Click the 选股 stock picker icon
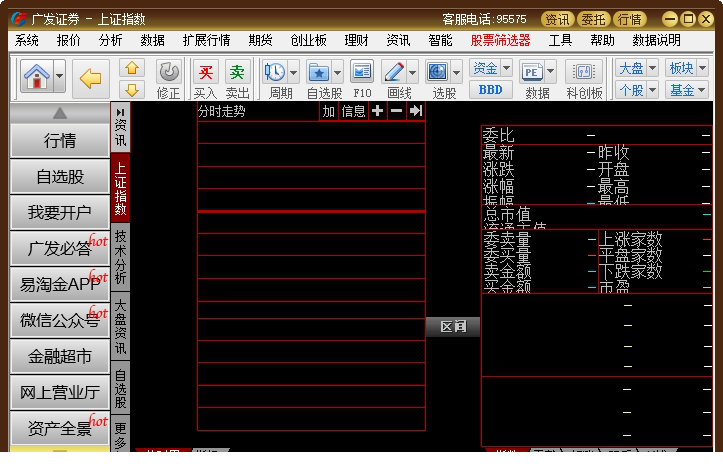 (x=438, y=72)
